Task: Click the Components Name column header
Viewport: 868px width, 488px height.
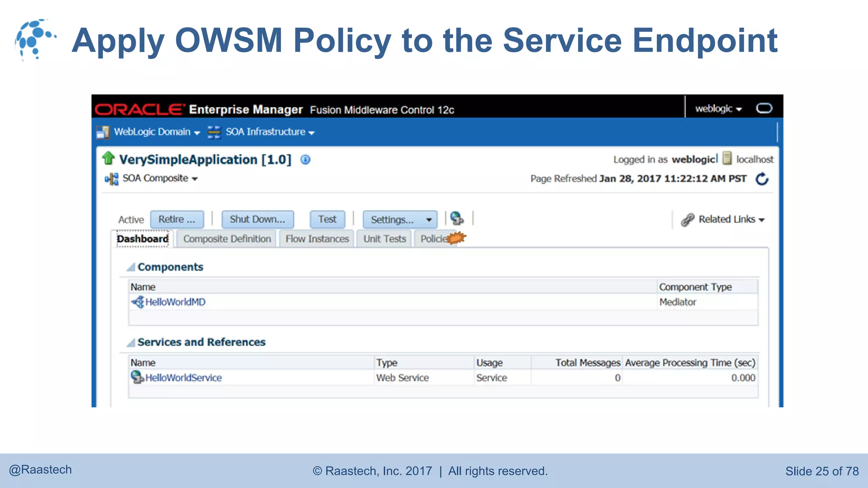Action: point(393,287)
